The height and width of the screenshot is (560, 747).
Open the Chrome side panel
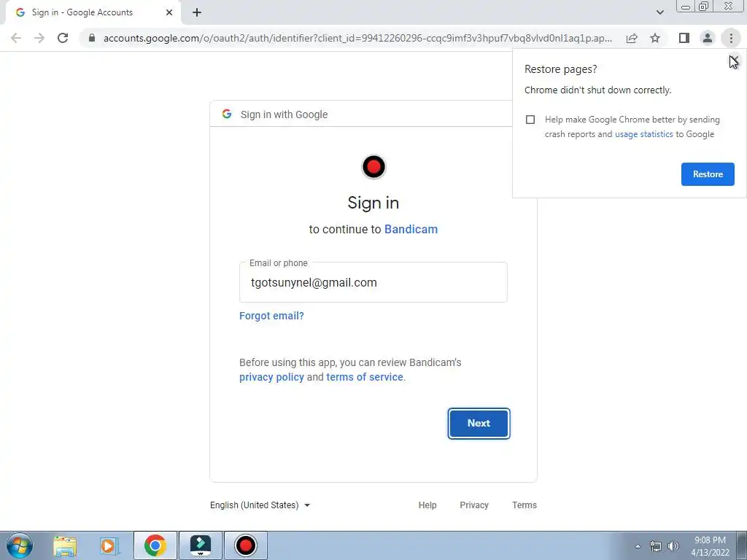pos(684,38)
